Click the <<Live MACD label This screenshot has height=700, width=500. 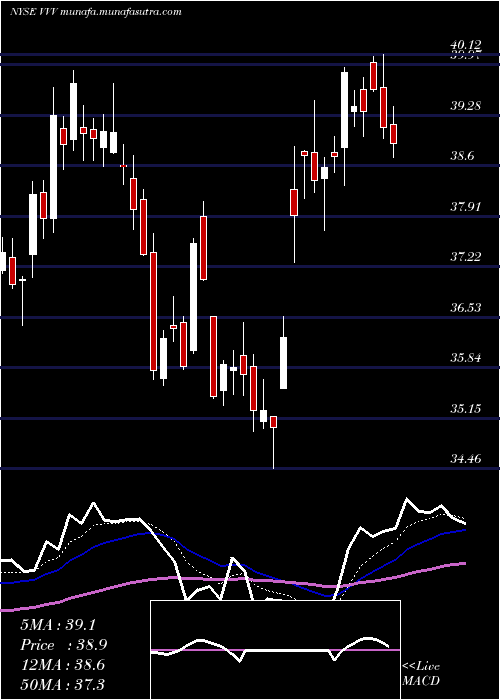421,674
